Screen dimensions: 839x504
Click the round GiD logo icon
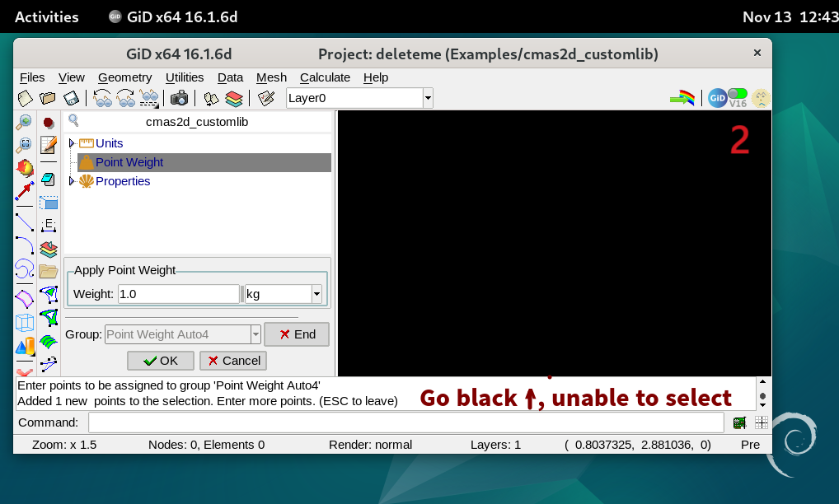pos(718,98)
